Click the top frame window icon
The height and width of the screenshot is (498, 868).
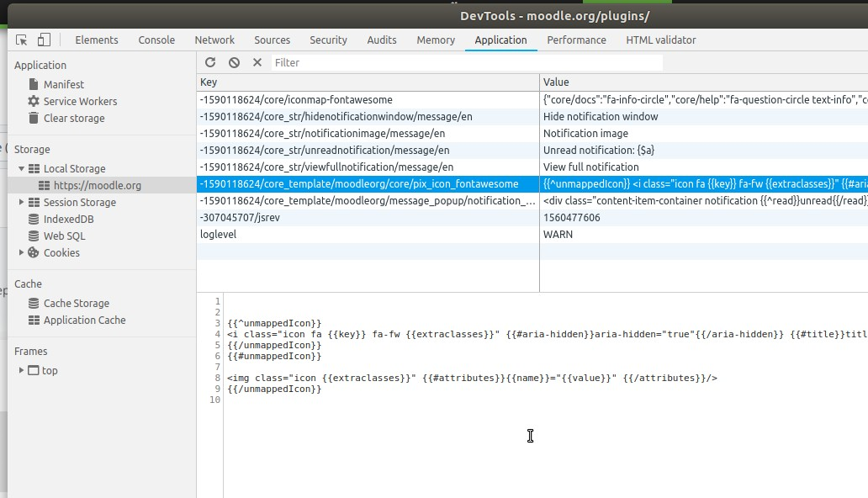(34, 371)
